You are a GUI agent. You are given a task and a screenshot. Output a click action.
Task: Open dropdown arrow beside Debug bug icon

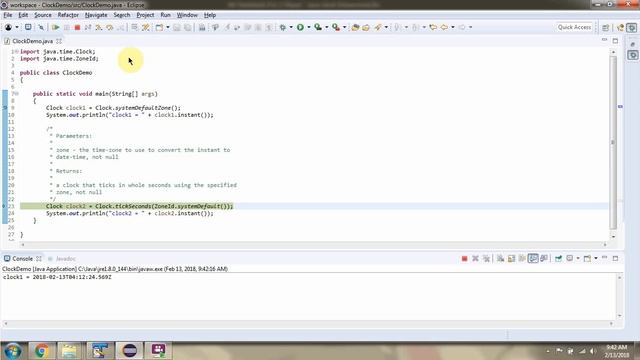(291, 27)
